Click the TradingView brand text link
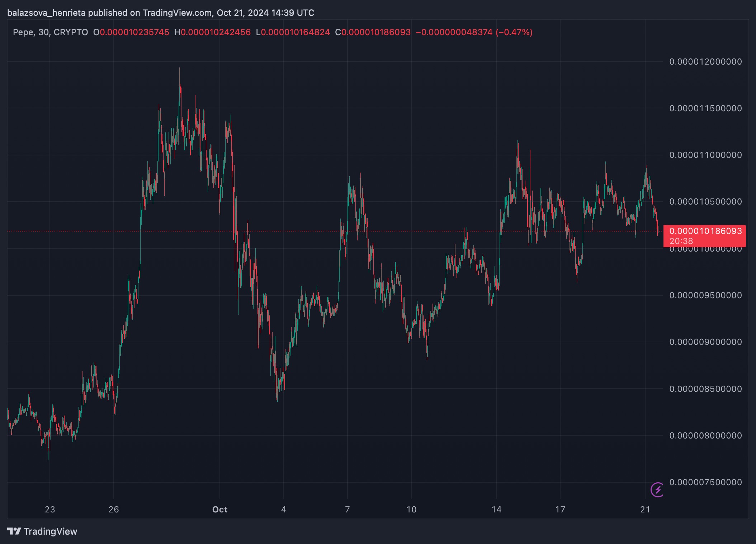756x544 pixels. pos(50,531)
